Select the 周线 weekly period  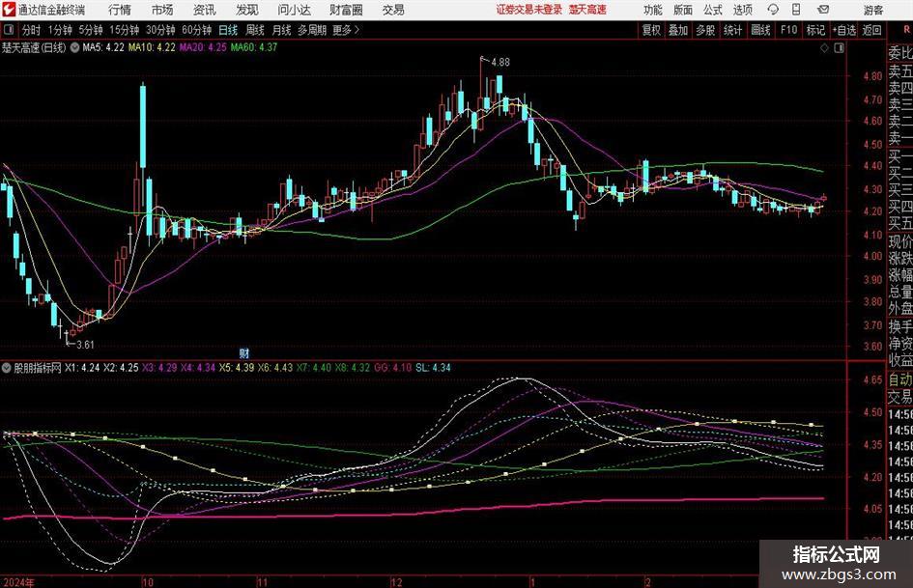click(255, 30)
